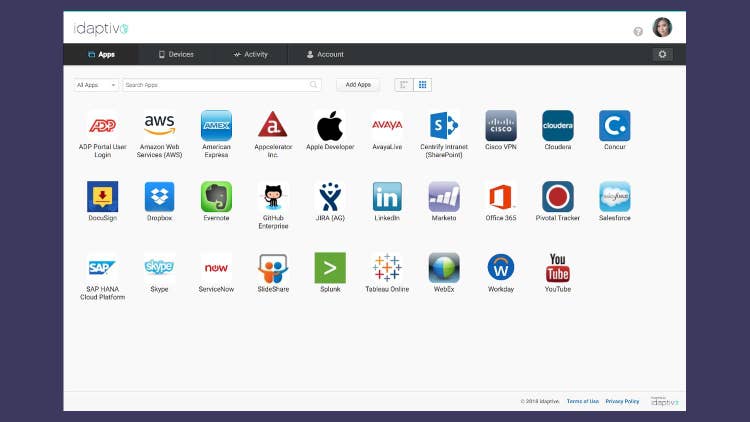Go to the Devices tab
This screenshot has width=750, height=422.
176,55
